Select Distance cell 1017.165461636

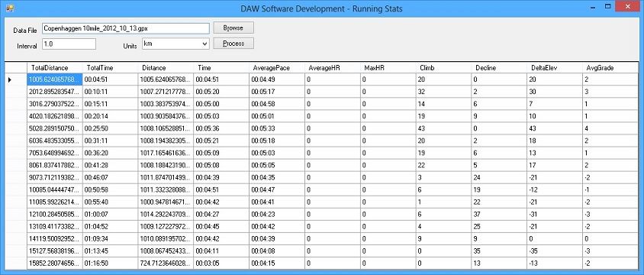[166, 153]
